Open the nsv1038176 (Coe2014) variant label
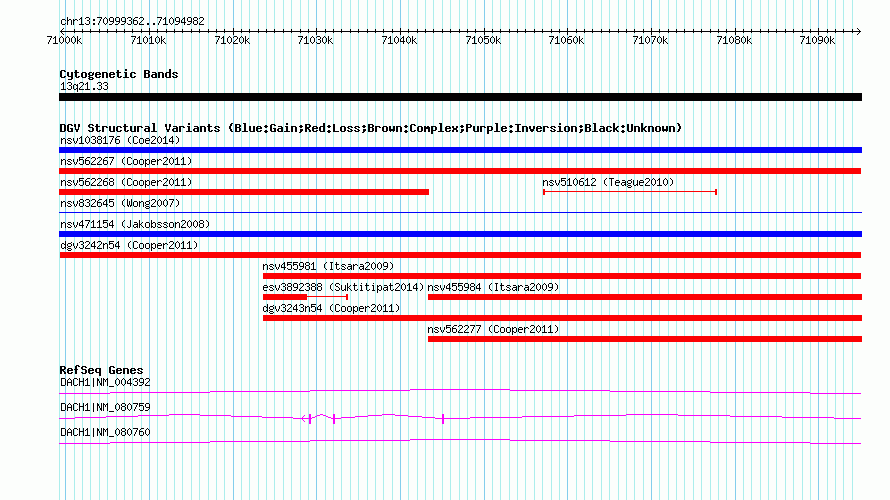 (120, 140)
